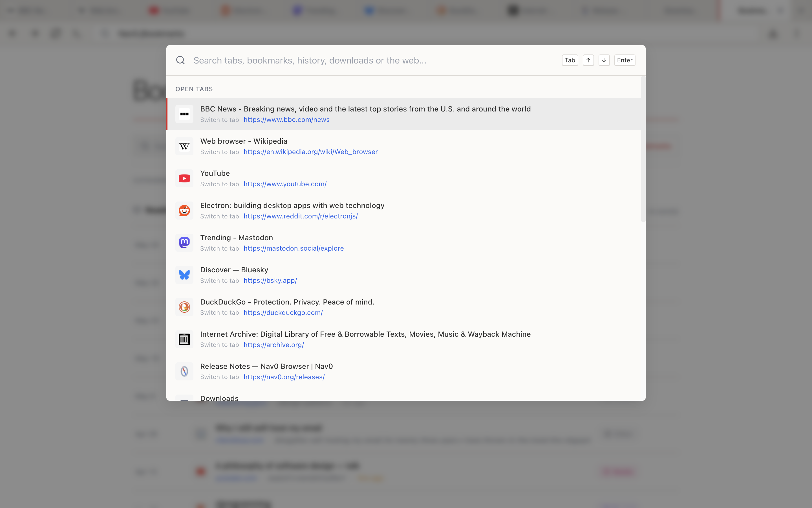812x508 pixels.
Task: Open the https://www.youtube.com/ link
Action: tap(285, 184)
